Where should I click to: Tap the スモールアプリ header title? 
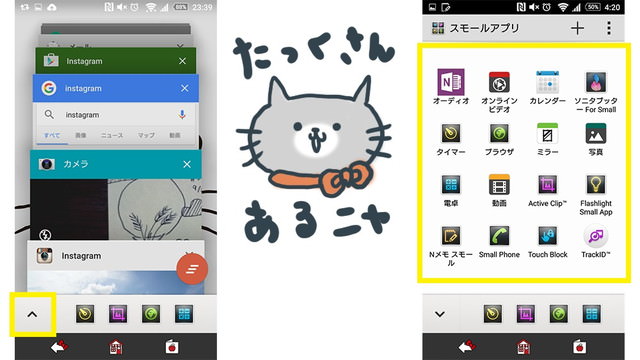(484, 28)
